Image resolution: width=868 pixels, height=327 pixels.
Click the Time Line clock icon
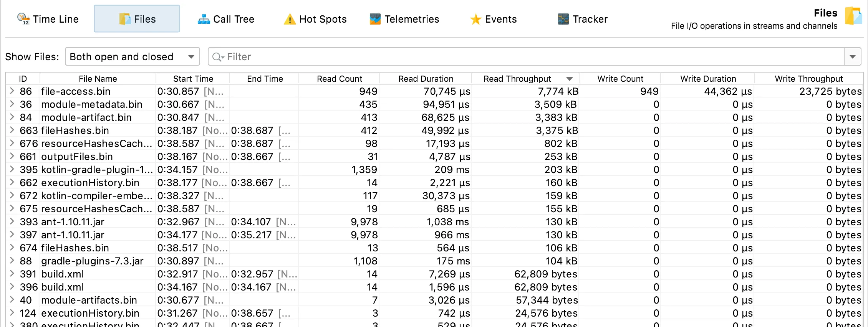point(23,19)
